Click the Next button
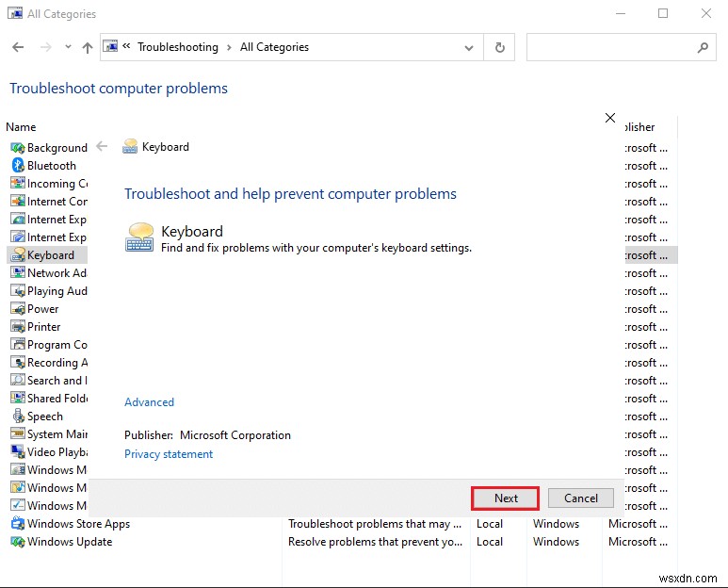Image resolution: width=728 pixels, height=588 pixels. (x=505, y=498)
